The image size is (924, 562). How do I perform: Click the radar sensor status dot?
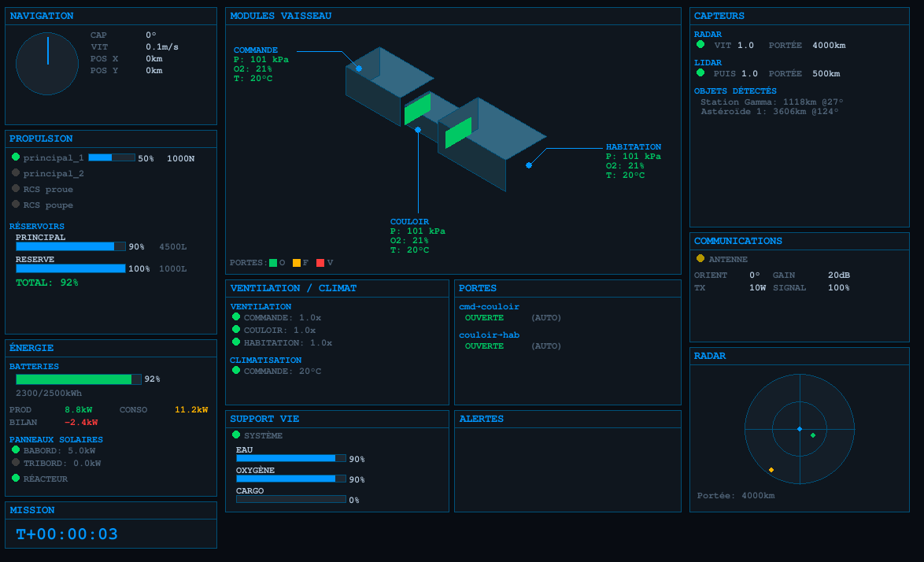point(700,45)
